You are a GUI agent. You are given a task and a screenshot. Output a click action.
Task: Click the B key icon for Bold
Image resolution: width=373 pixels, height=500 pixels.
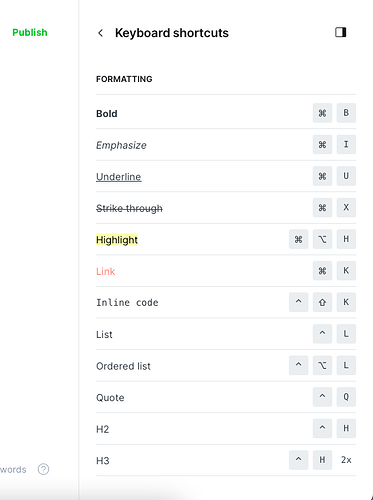[346, 113]
